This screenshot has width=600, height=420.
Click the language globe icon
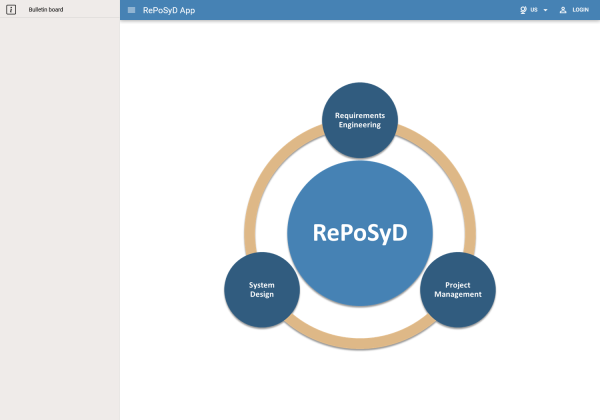pyautogui.click(x=523, y=10)
